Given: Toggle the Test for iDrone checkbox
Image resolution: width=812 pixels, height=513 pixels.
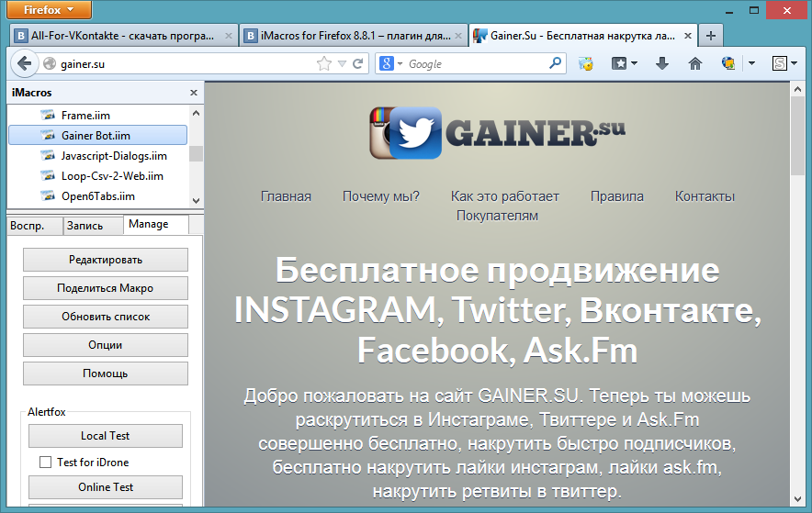Looking at the screenshot, I should 46,462.
